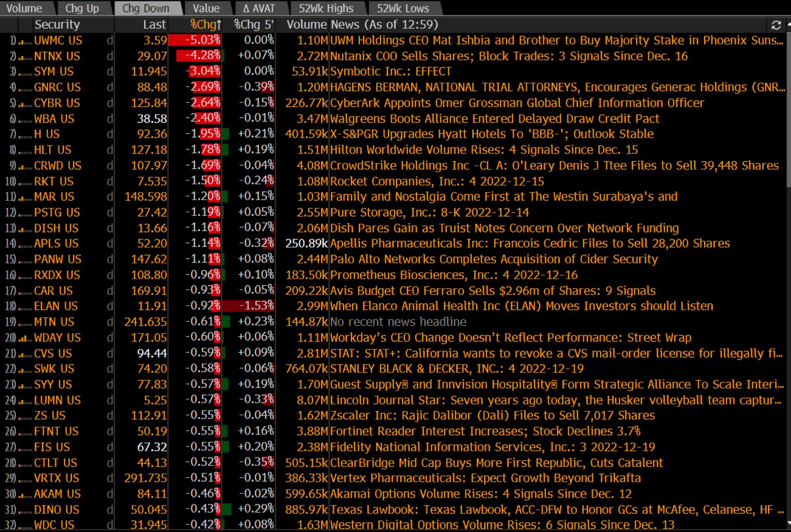
Task: Open No recent news headline entry
Action: point(398,322)
